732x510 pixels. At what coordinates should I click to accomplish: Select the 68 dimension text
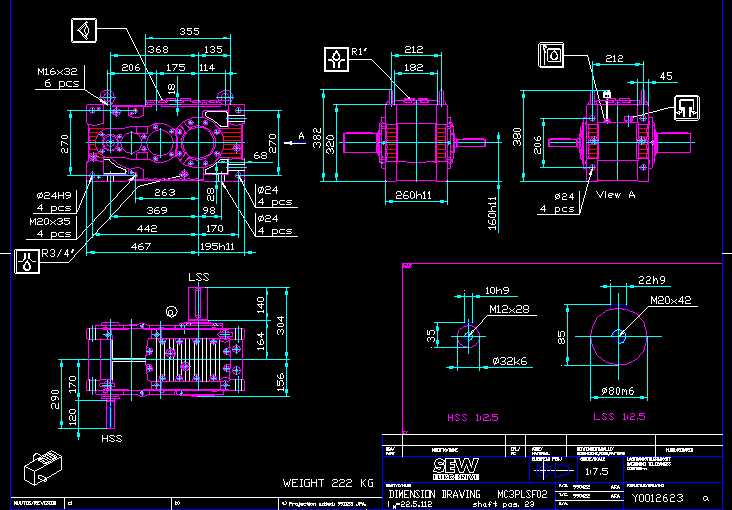pos(260,155)
